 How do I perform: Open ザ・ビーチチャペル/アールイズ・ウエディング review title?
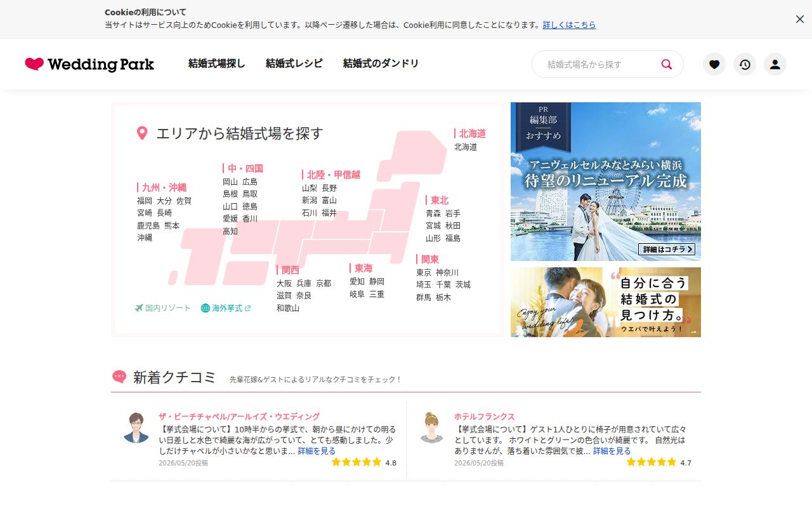pos(239,417)
